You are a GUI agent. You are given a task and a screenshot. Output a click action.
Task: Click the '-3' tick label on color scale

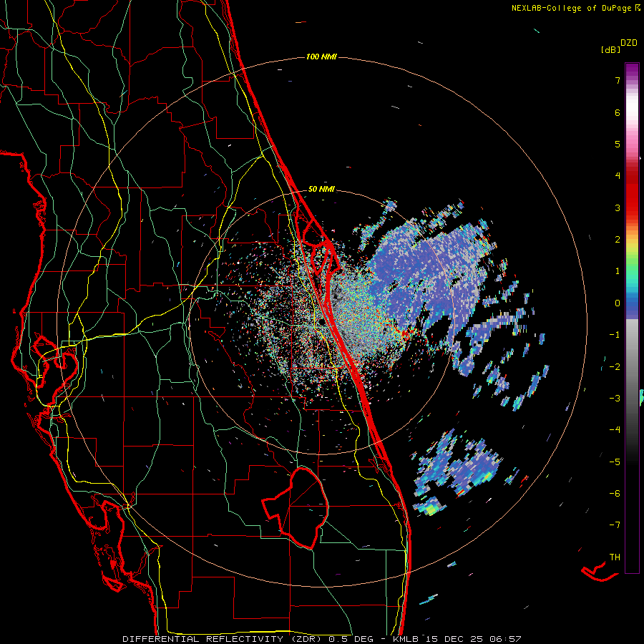615,399
